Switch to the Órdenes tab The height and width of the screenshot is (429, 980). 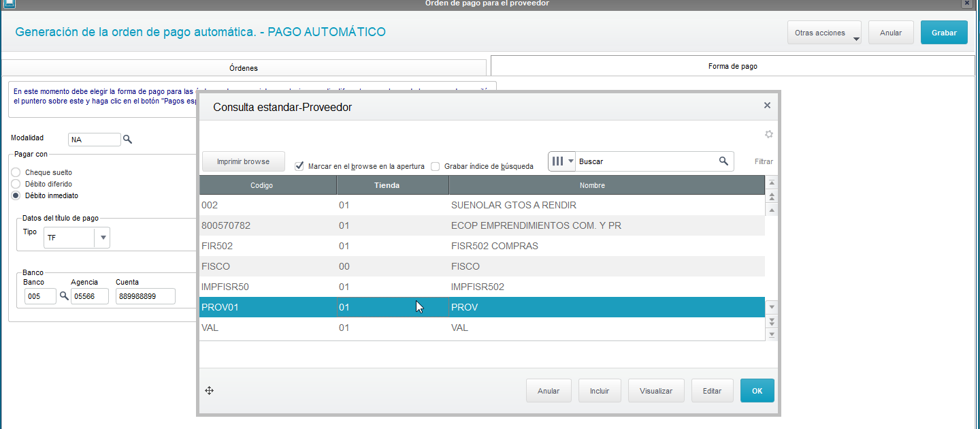click(244, 67)
